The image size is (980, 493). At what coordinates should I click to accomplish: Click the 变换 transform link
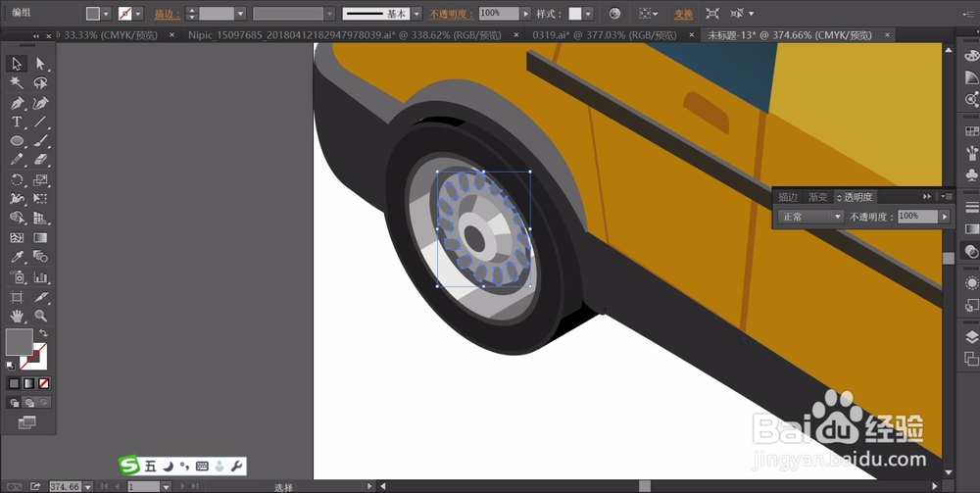[x=683, y=14]
